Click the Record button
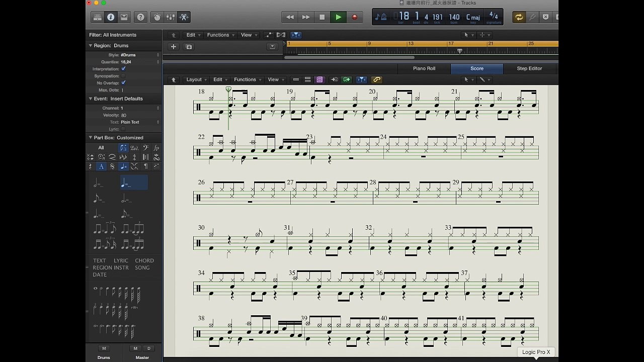The width and height of the screenshot is (644, 362). point(354,17)
